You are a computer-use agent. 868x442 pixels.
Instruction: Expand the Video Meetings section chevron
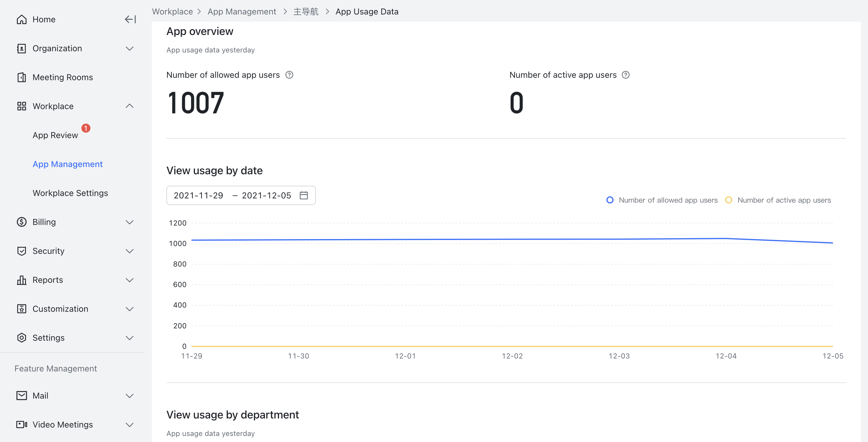129,425
